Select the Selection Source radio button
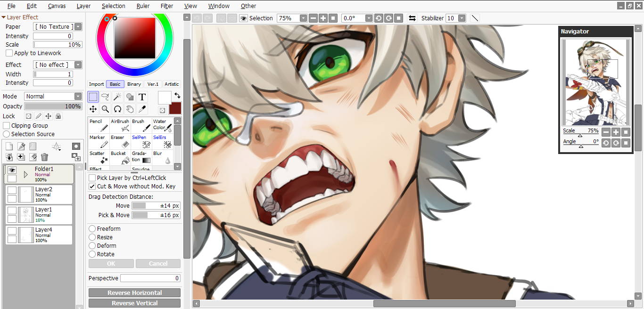Screen dimensions: 644x309 7,134
